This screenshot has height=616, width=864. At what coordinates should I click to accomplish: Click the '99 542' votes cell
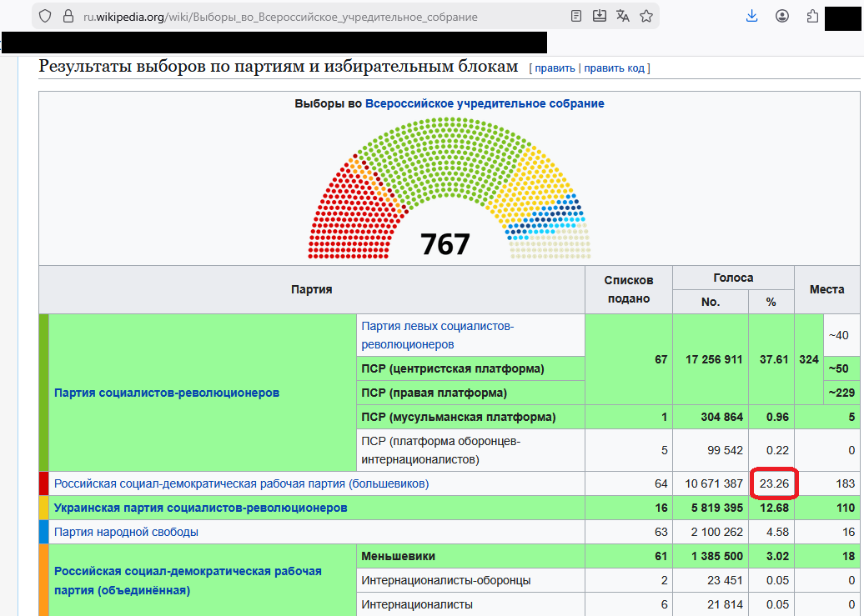pos(711,450)
